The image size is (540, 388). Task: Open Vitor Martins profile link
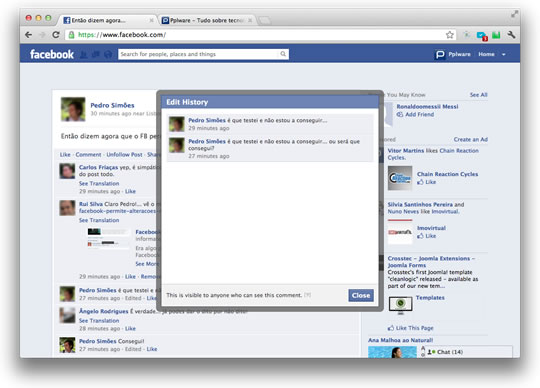click(x=406, y=151)
